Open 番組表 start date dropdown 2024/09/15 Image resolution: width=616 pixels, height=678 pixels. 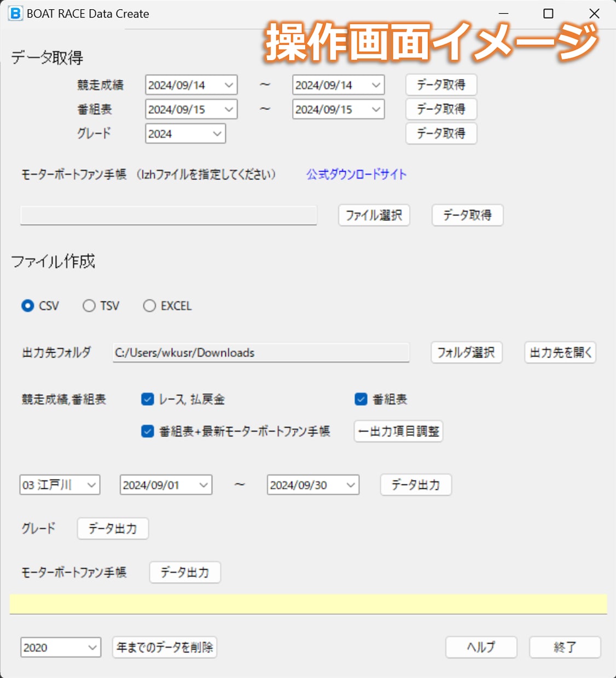[191, 109]
